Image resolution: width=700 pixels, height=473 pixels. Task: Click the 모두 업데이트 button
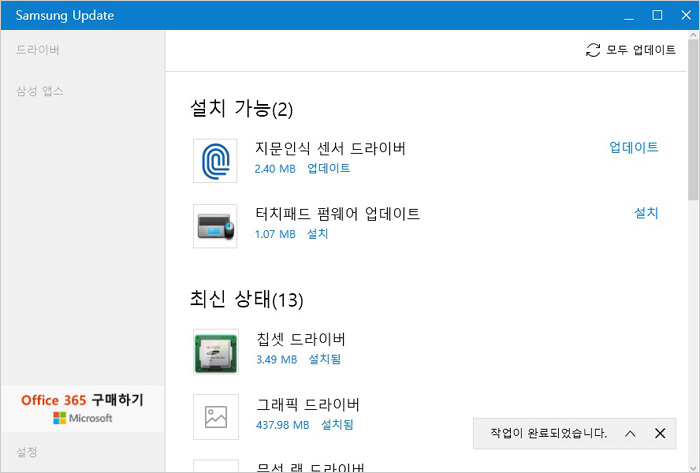click(630, 50)
